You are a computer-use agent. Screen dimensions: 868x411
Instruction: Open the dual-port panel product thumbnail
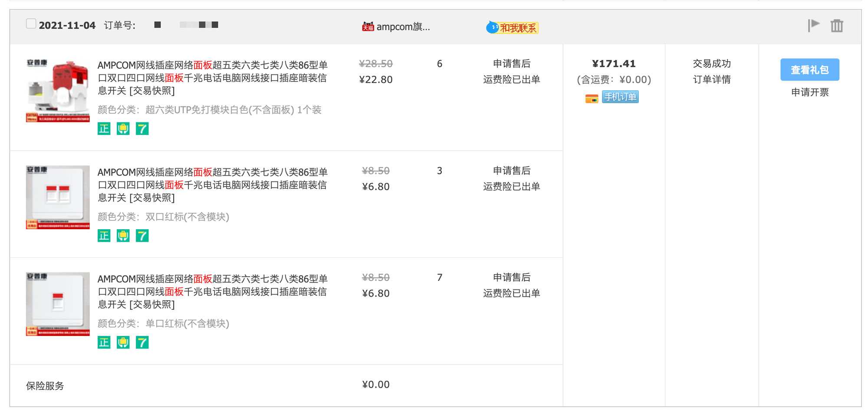pyautogui.click(x=58, y=197)
